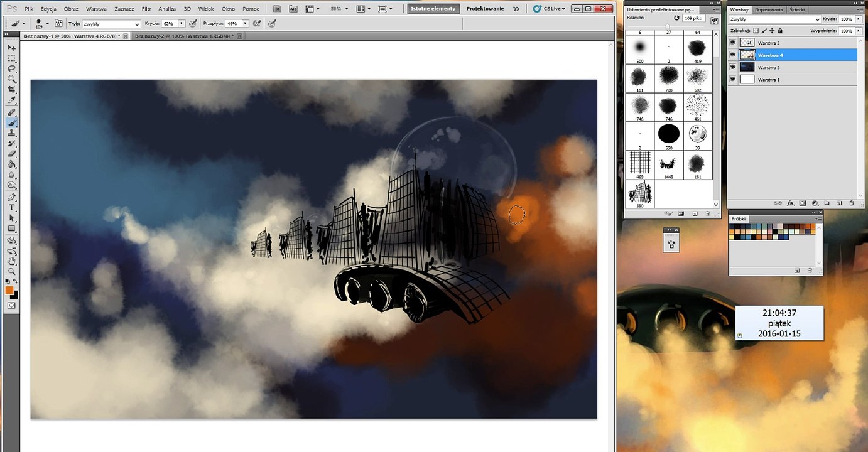Image resolution: width=868 pixels, height=452 pixels.
Task: Select the Pen tool
Action: [x=11, y=198]
